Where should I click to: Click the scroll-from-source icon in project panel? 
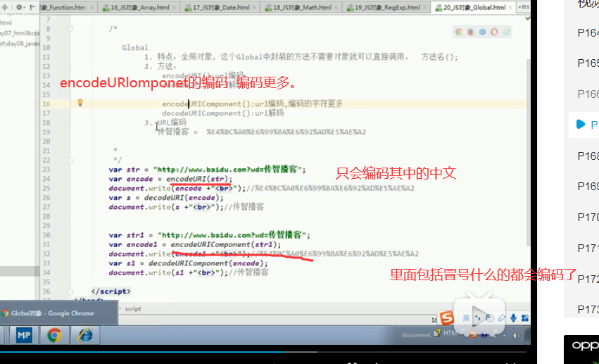click(5, 7)
